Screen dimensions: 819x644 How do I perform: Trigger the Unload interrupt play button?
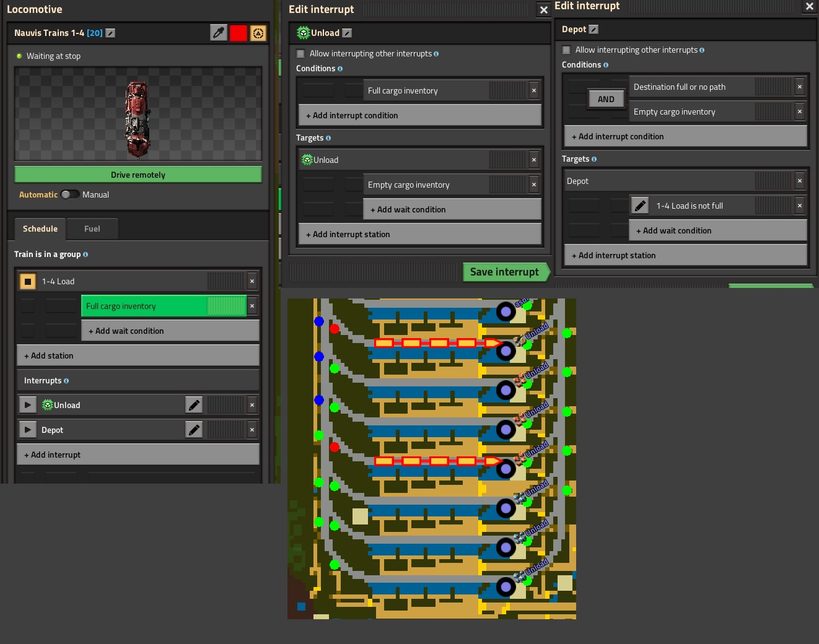(28, 405)
